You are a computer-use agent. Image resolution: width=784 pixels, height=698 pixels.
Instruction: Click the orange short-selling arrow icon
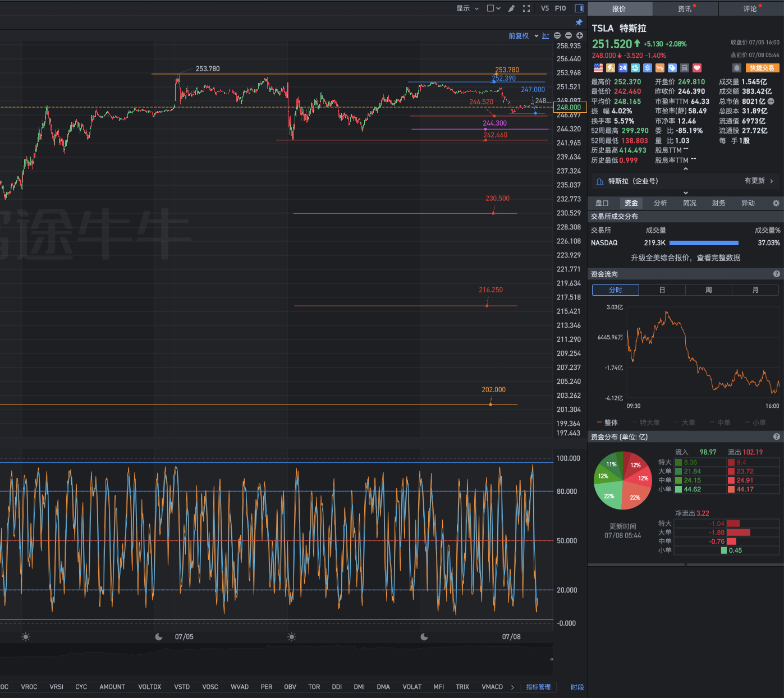[660, 68]
